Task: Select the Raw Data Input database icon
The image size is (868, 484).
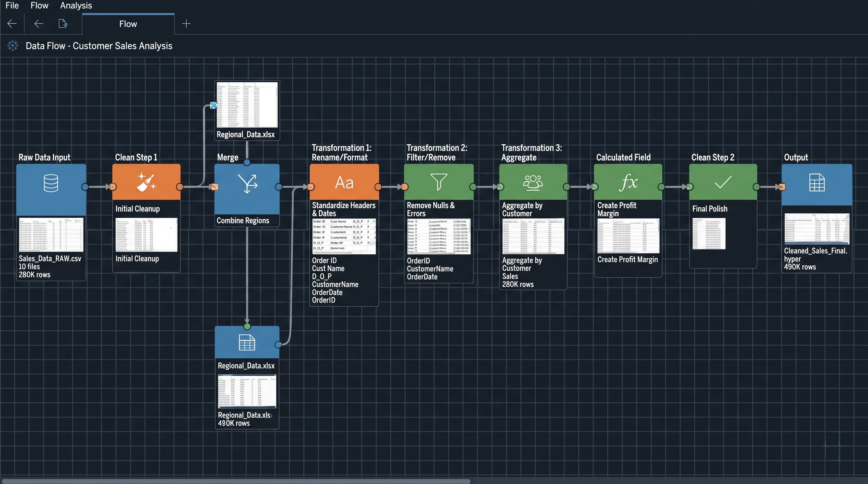Action: pyautogui.click(x=51, y=183)
